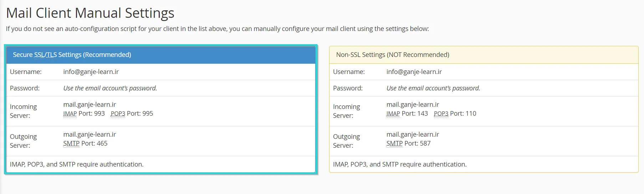Select the username email in the Non-SSL panel
644x194 pixels.
414,72
